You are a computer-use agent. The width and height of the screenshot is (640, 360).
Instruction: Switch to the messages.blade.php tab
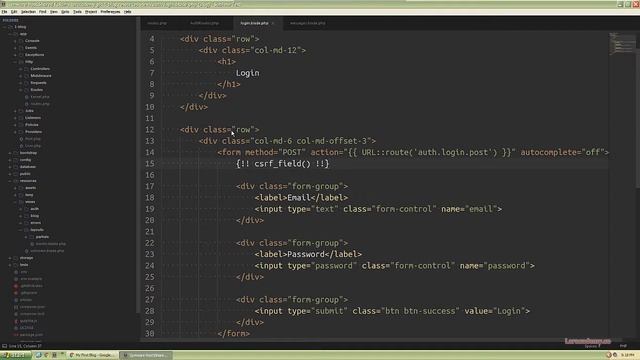(307, 23)
